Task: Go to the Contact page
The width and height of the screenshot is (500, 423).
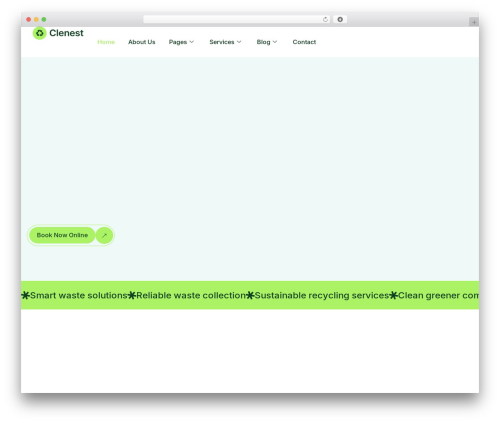Action: pos(304,42)
